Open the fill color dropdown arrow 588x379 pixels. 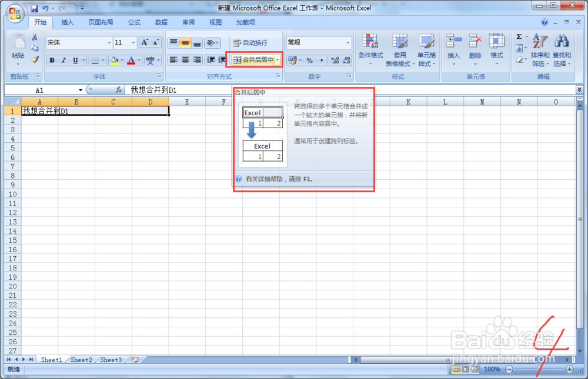pyautogui.click(x=122, y=61)
